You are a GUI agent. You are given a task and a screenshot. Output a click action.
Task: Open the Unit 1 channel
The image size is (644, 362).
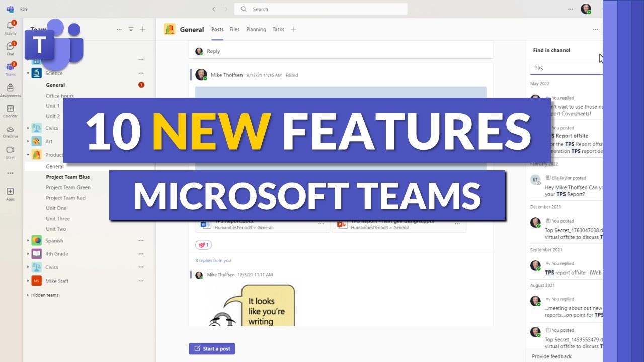53,106
